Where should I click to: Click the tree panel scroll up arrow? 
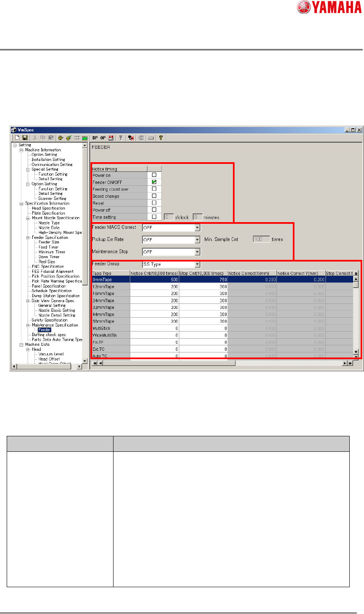click(x=85, y=145)
